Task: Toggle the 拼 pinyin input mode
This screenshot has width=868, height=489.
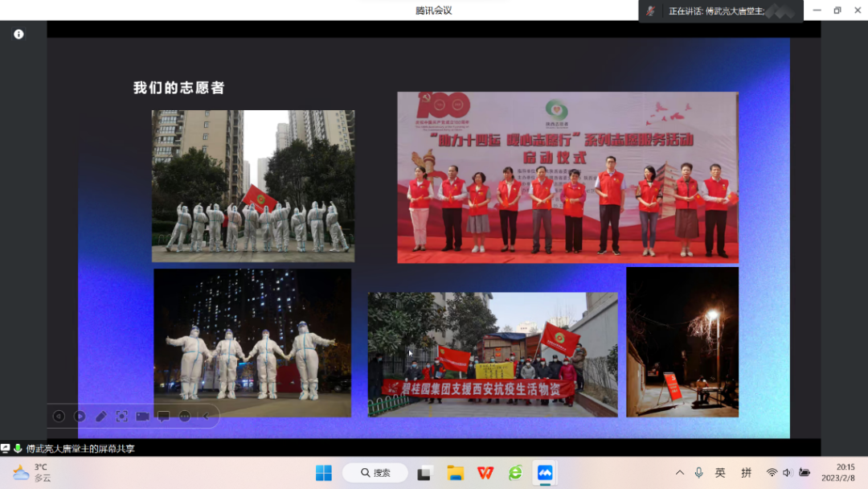Action: (x=746, y=473)
